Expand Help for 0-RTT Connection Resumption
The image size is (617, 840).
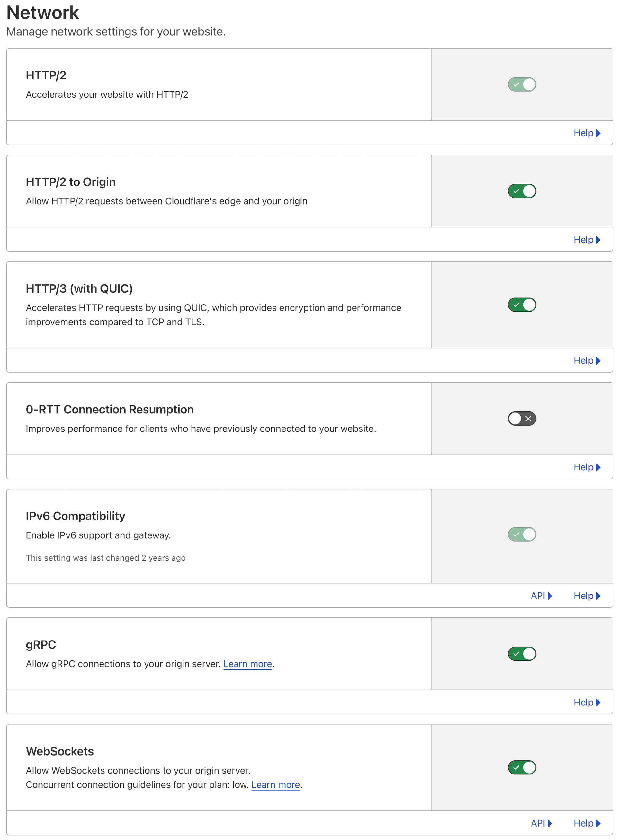point(586,467)
